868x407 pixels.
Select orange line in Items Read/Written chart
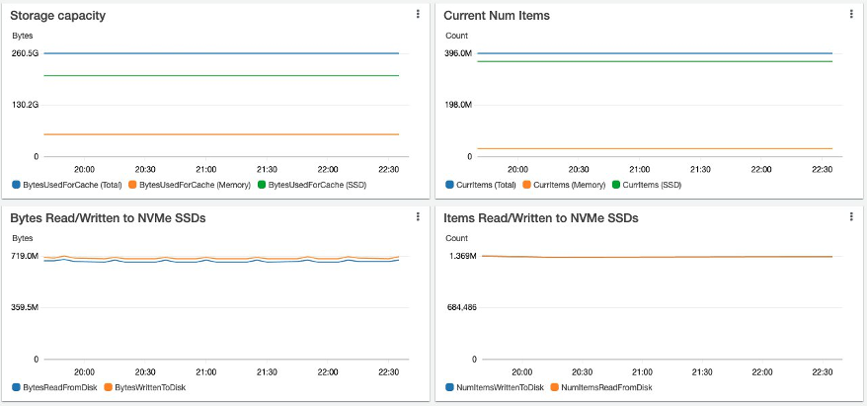click(658, 257)
